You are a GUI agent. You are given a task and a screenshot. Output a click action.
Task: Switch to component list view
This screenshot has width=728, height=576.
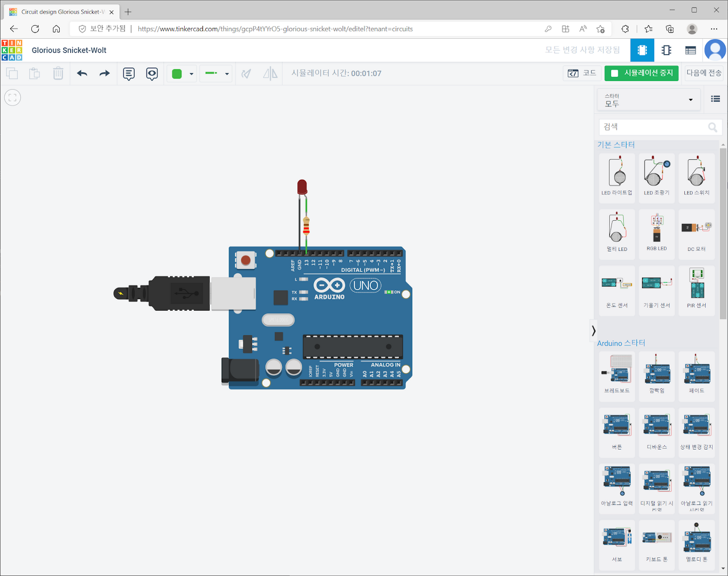pyautogui.click(x=690, y=50)
